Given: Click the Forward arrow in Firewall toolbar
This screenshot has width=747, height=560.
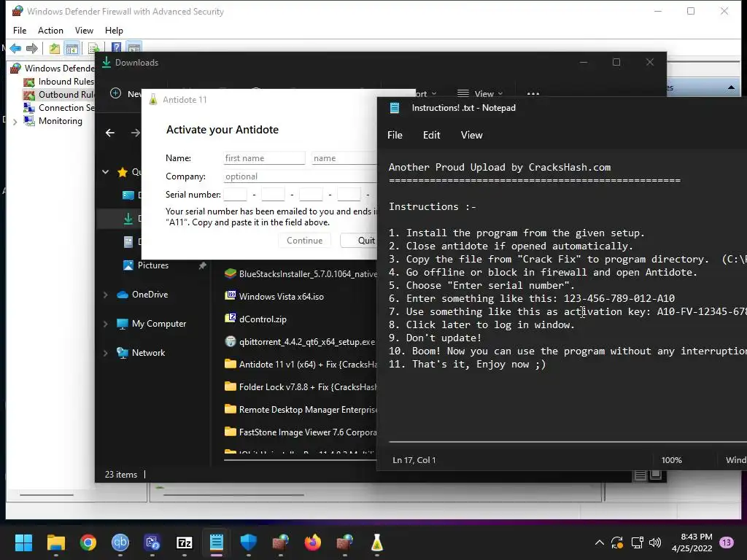Looking at the screenshot, I should [32, 48].
